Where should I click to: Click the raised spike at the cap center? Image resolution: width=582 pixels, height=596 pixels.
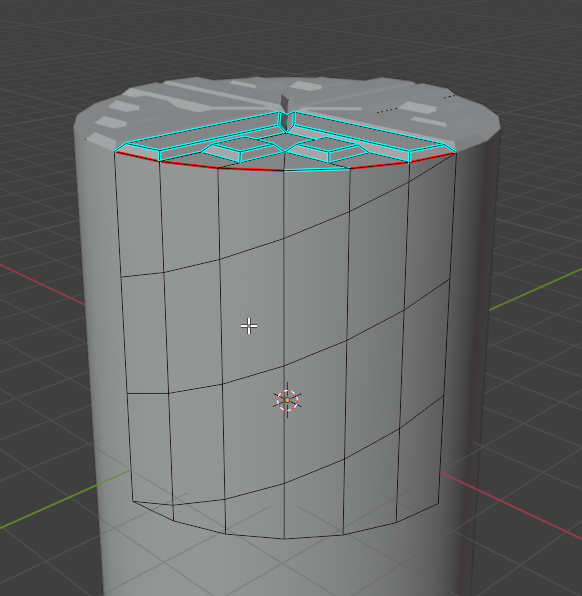(x=284, y=103)
